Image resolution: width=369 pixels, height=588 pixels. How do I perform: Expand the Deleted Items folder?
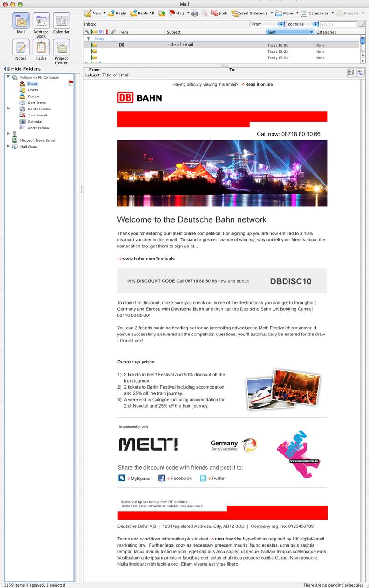(x=8, y=109)
